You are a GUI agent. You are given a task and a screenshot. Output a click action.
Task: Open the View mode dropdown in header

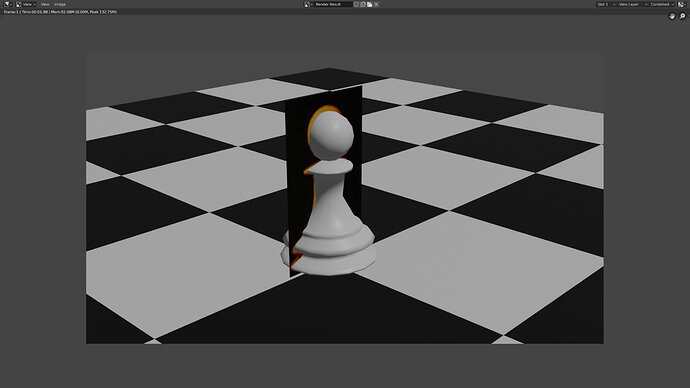tap(26, 4)
